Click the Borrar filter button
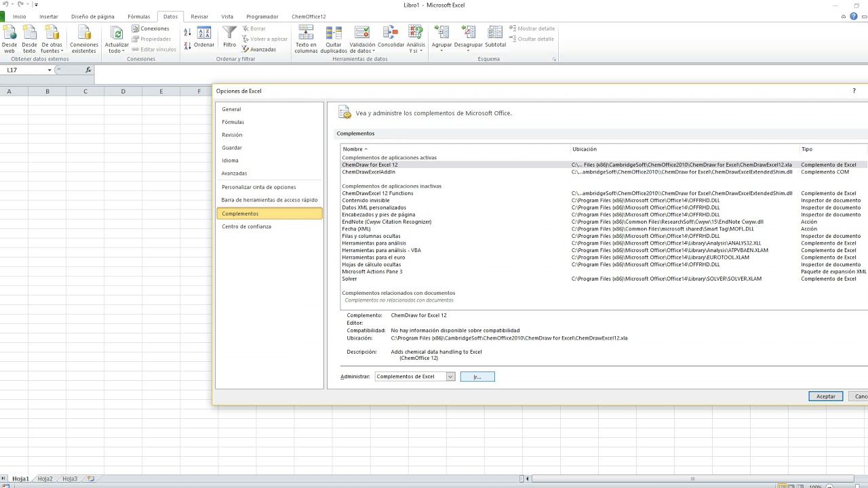The height and width of the screenshot is (488, 868). (254, 28)
